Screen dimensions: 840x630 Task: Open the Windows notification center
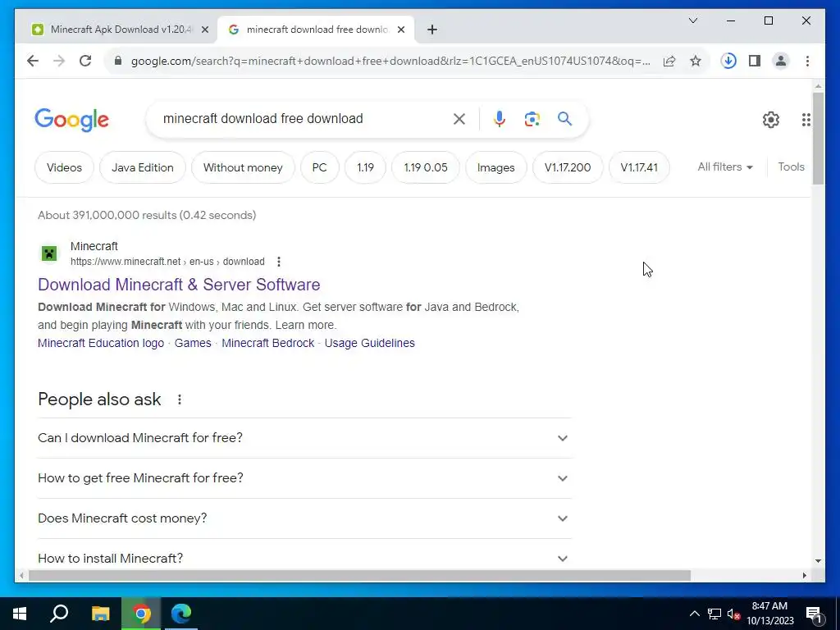[815, 614]
